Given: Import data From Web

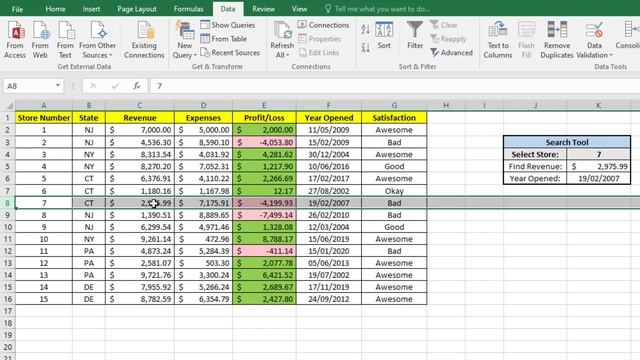Looking at the screenshot, I should (40, 40).
